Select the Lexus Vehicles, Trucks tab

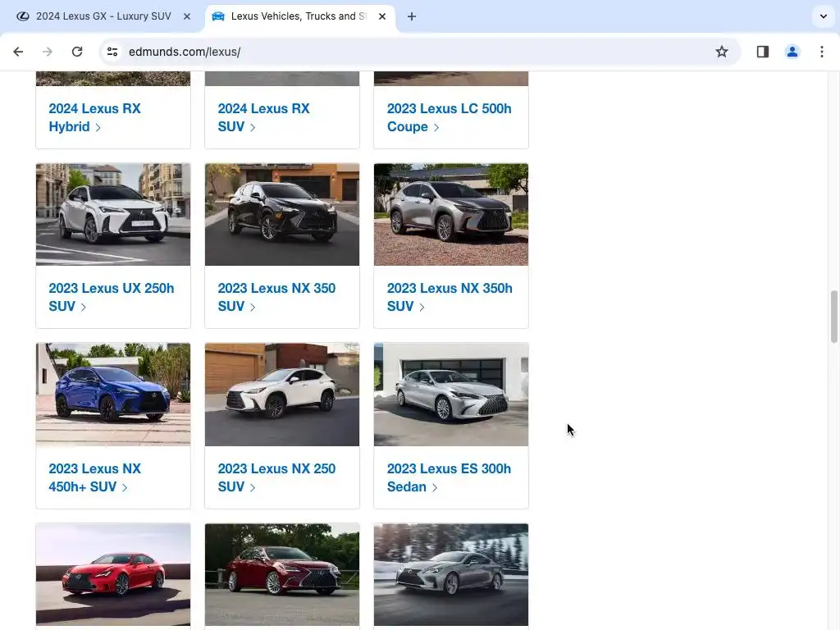(x=300, y=16)
